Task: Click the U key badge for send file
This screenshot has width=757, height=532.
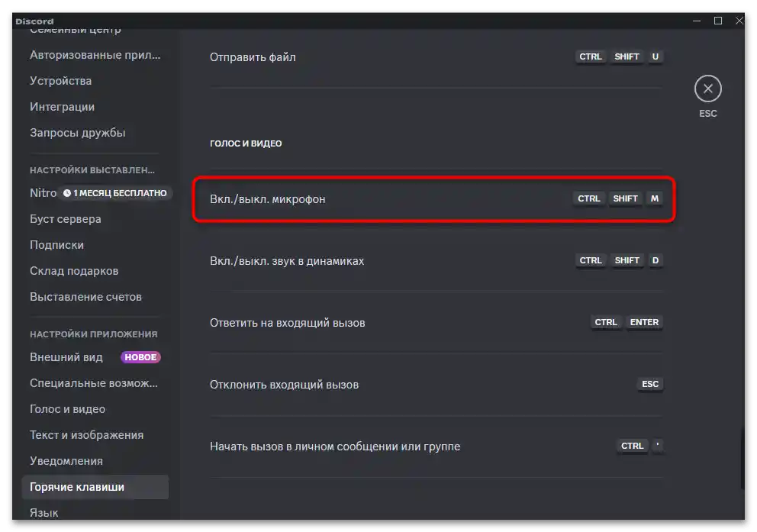Action: [x=655, y=56]
